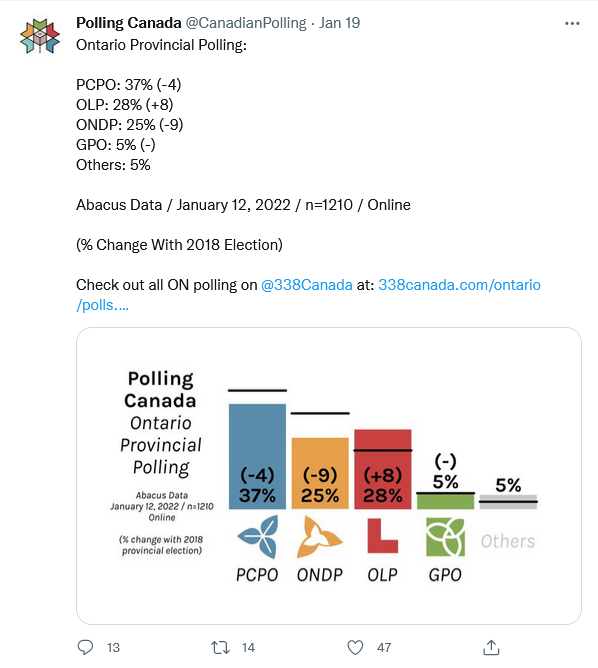Click the share upload icon
598x668 pixels.
tap(491, 648)
